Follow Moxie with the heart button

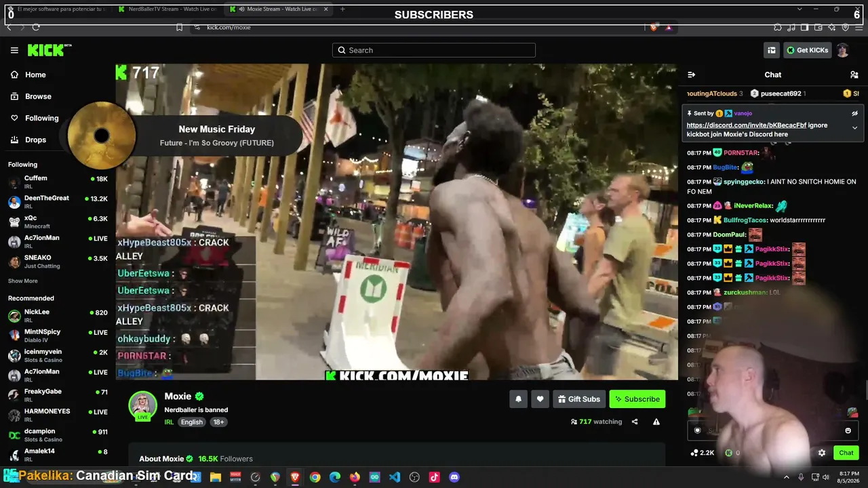coord(540,399)
